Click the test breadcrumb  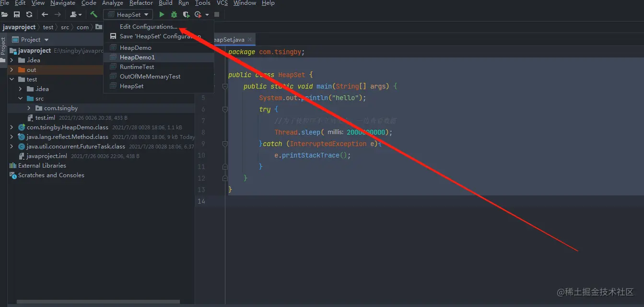tap(48, 27)
